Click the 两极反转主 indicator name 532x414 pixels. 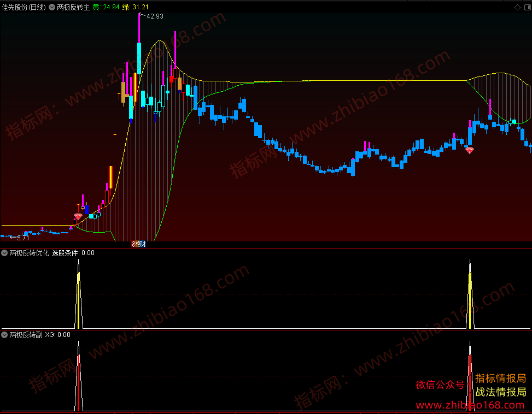tap(73, 7)
